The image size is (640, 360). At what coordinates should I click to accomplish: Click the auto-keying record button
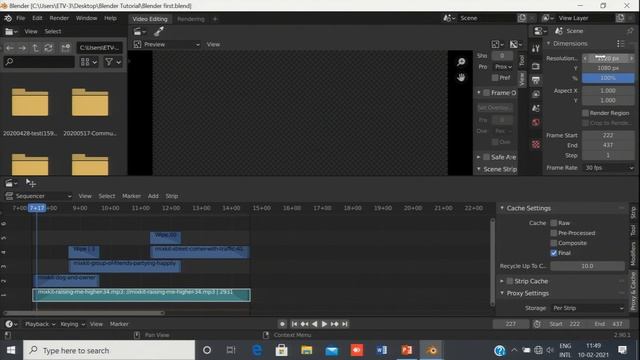tap(282, 324)
